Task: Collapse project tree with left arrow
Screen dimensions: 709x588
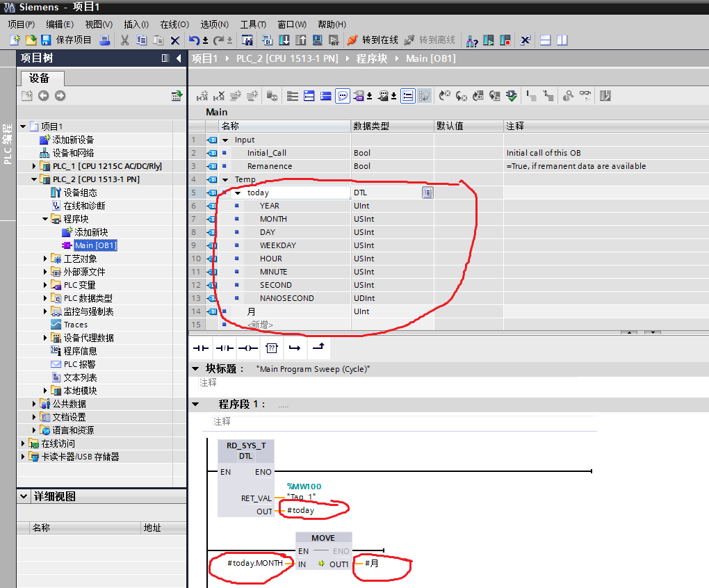Action: (x=179, y=58)
